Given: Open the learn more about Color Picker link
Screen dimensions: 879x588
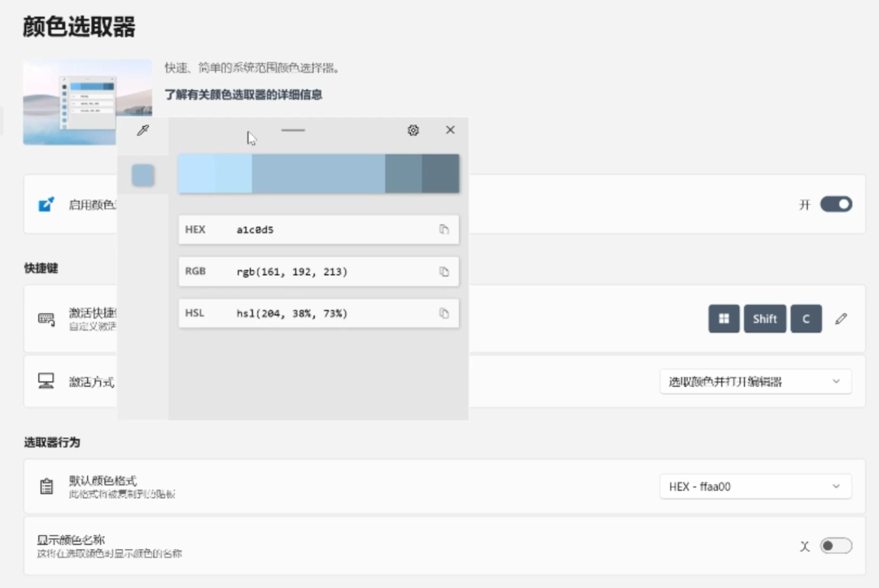Looking at the screenshot, I should (243, 94).
